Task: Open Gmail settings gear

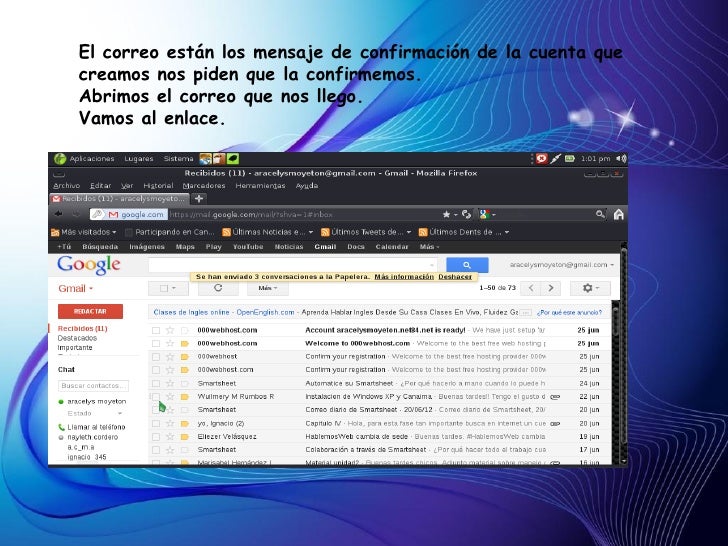Action: click(x=590, y=288)
